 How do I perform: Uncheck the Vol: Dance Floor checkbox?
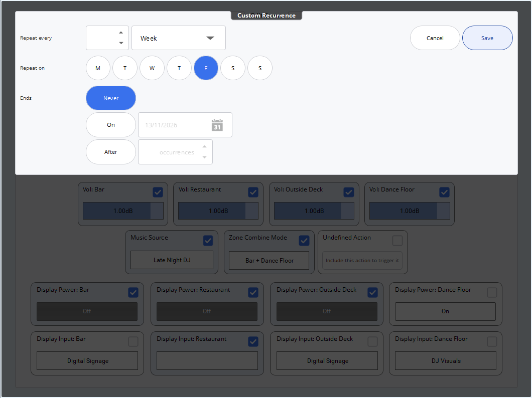click(x=445, y=192)
